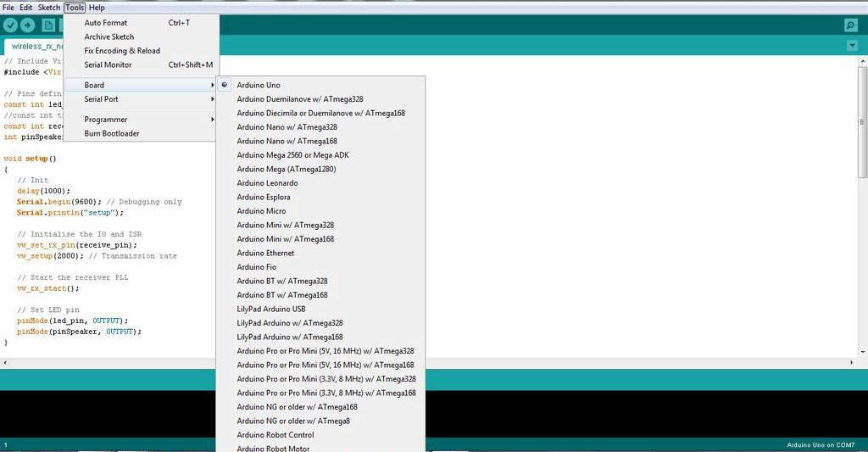Select Arduino Diecimila or Duemilanove w/ ATmega168
Viewport: 868px width, 452px height.
tap(320, 113)
